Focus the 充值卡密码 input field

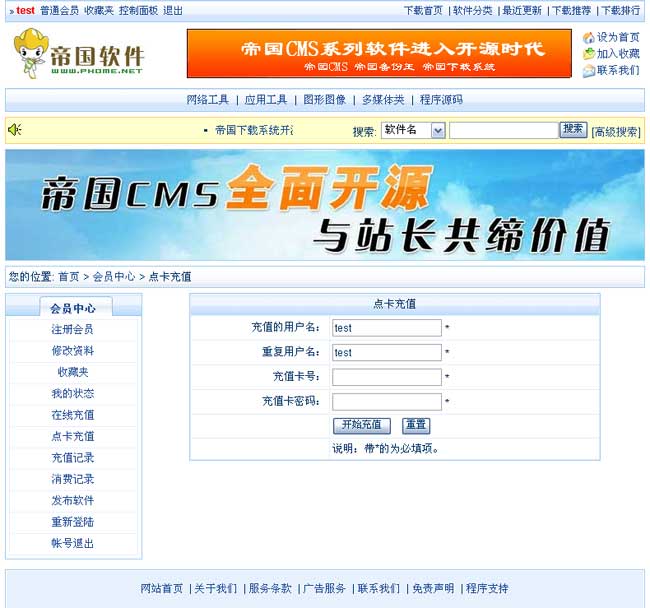coord(386,402)
